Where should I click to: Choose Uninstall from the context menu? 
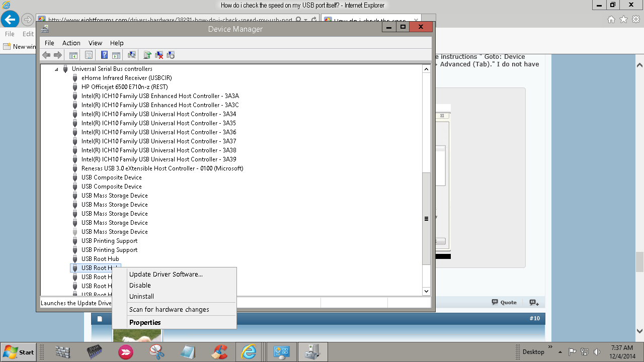[x=174, y=296]
